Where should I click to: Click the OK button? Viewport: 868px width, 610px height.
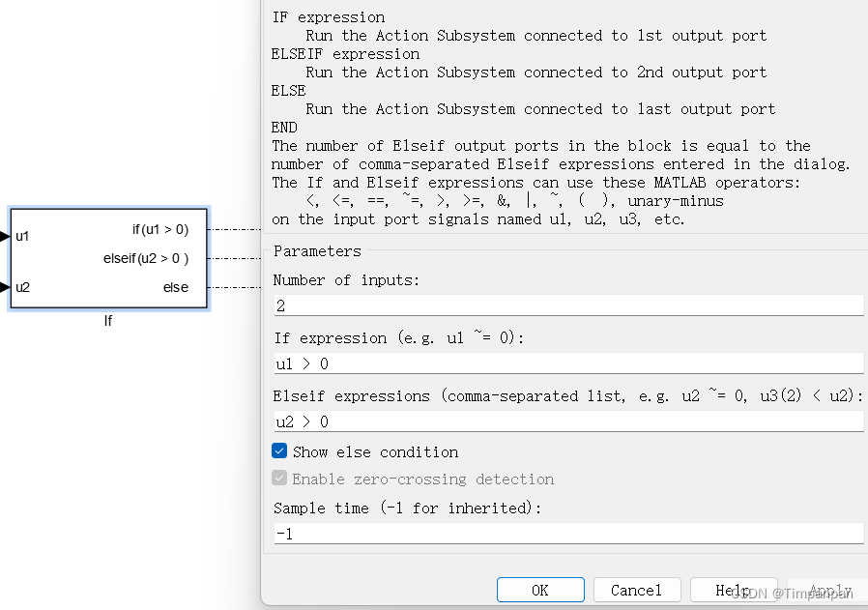pyautogui.click(x=540, y=590)
